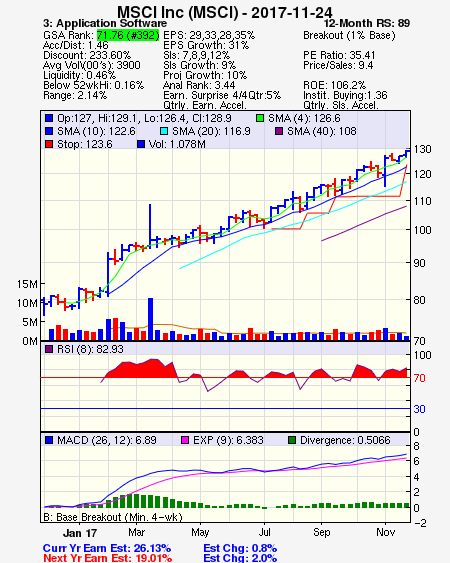Click the tall blue volume spike bar
Screen dimensions: 450x563
[150, 319]
